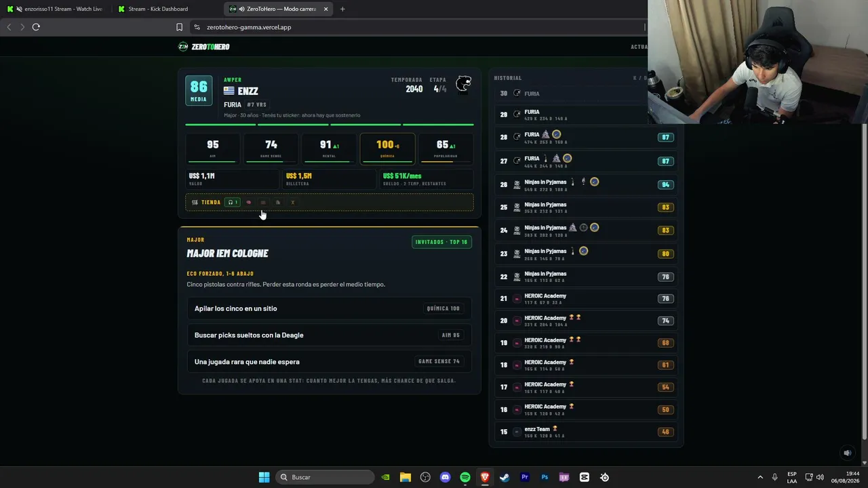Click the Ninjas in Pyjamas logo in row 25
This screenshot has width=868, height=488.
(517, 207)
